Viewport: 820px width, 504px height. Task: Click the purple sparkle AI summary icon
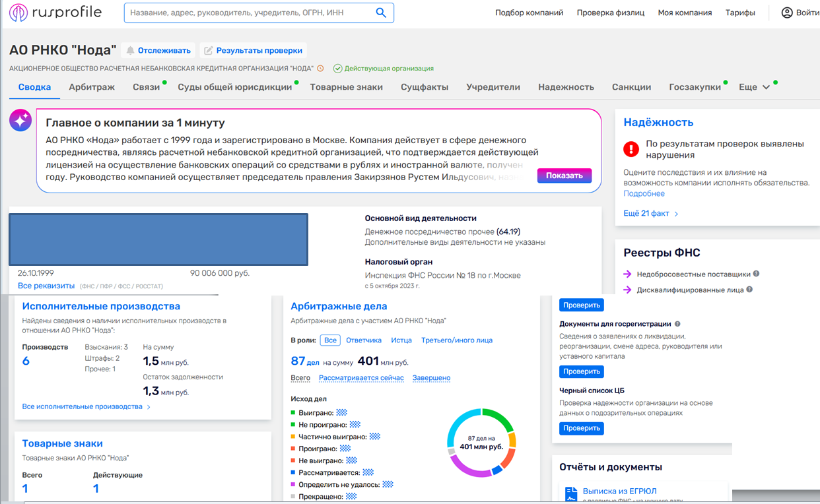click(20, 120)
